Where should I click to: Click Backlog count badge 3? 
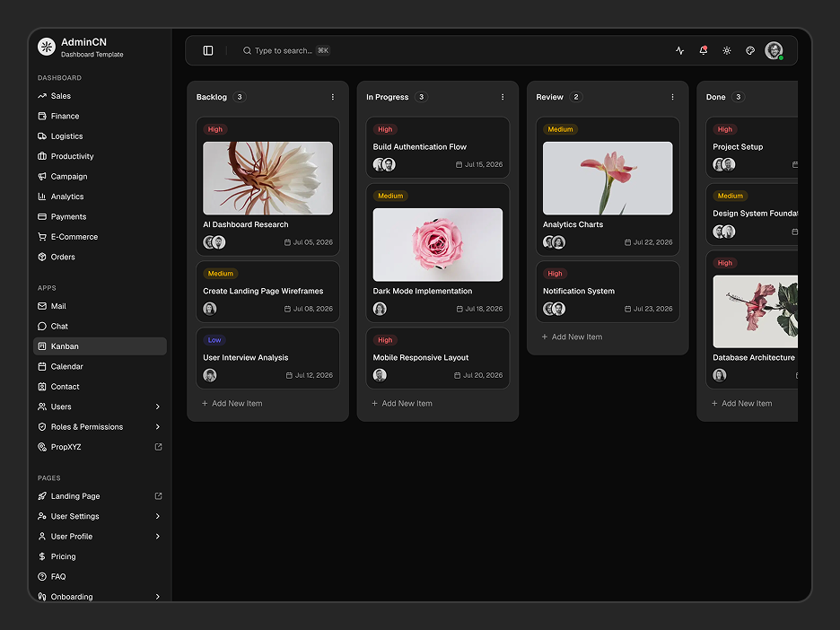240,97
